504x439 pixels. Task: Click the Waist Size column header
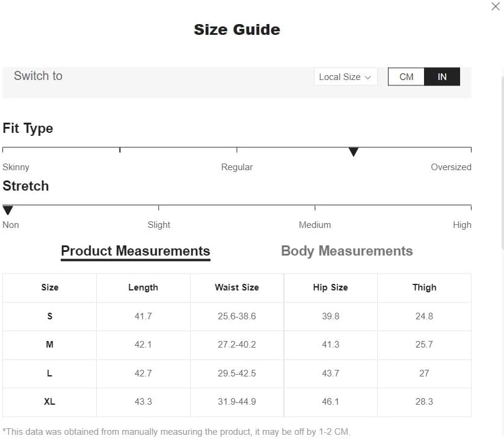[237, 287]
